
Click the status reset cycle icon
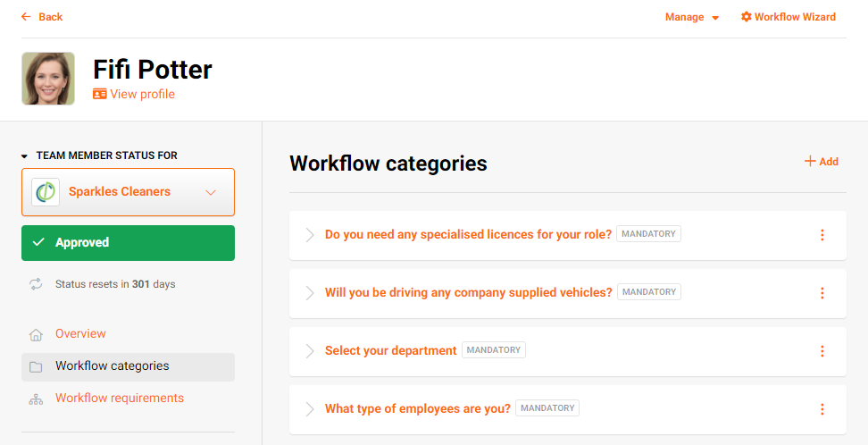click(36, 284)
